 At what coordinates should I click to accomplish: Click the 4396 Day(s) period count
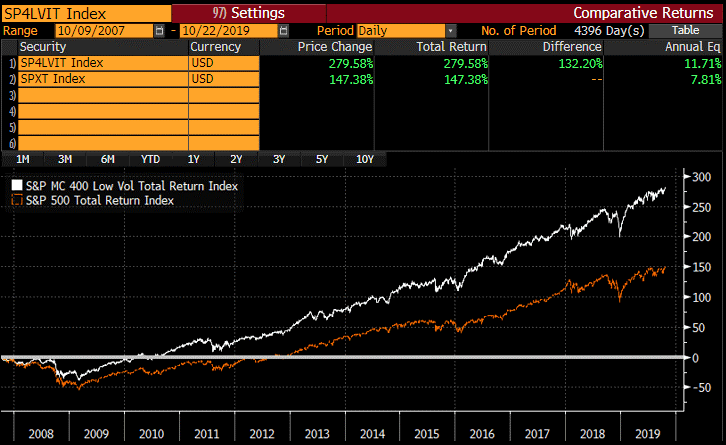click(609, 31)
